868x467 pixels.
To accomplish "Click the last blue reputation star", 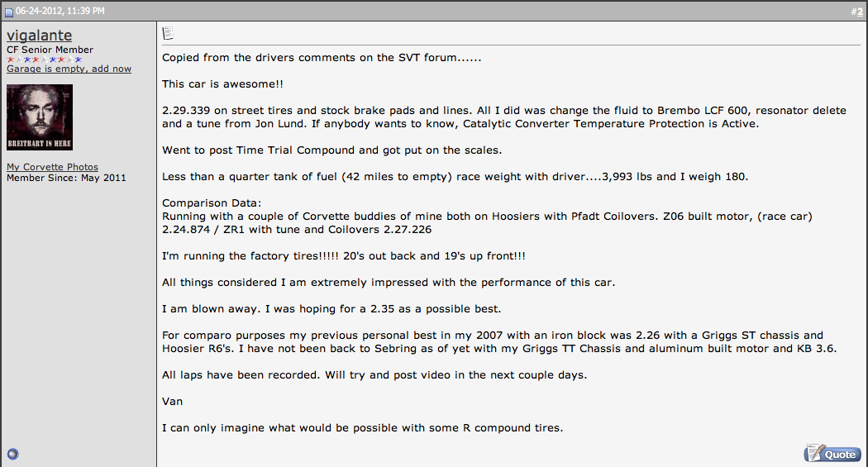I will point(78,60).
